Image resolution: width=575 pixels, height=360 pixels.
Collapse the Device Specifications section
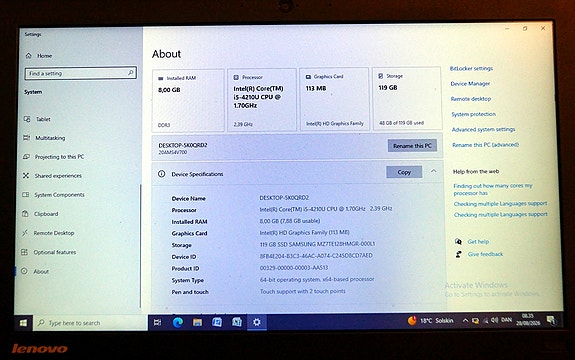pos(433,171)
